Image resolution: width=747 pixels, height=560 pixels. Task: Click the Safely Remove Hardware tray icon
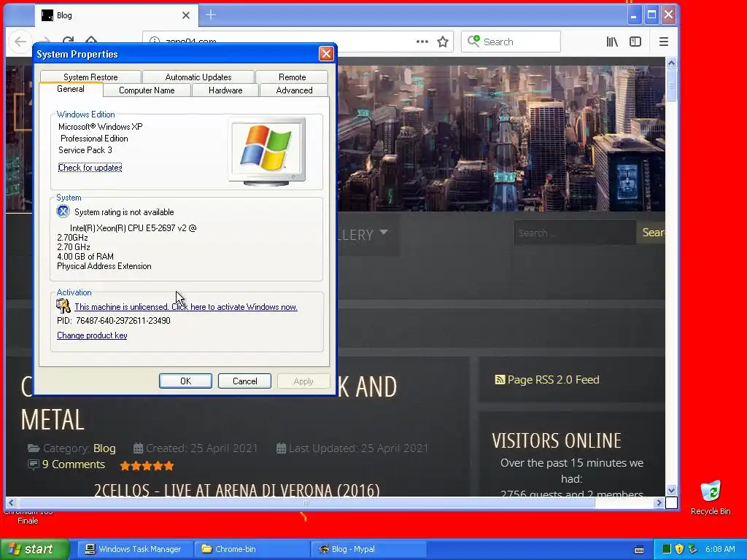(x=692, y=549)
